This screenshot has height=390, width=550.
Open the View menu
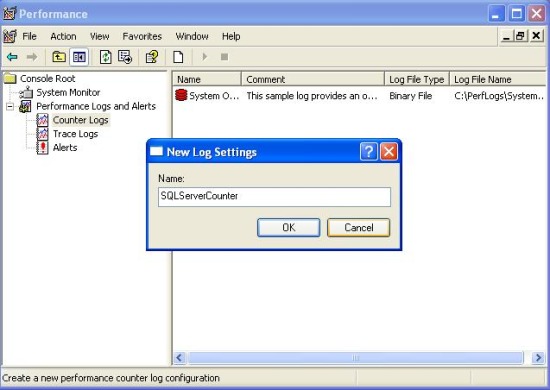coord(99,36)
